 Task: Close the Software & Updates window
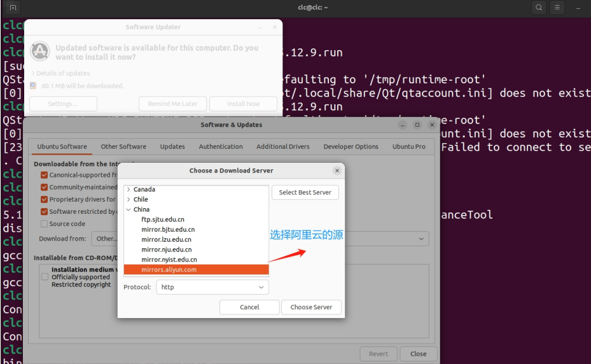pos(432,125)
